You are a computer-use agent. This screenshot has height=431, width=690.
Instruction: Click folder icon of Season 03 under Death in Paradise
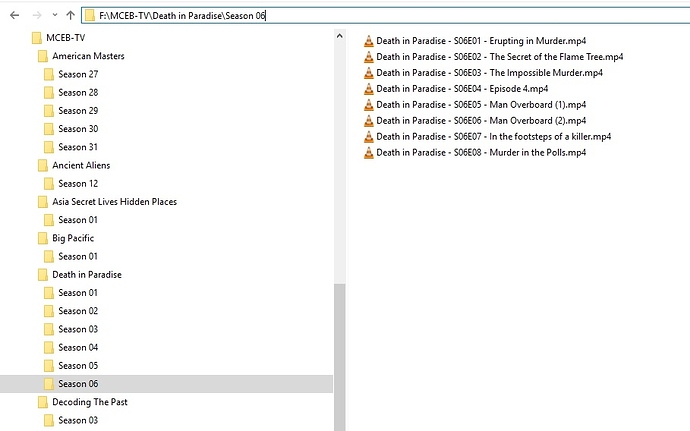point(49,329)
